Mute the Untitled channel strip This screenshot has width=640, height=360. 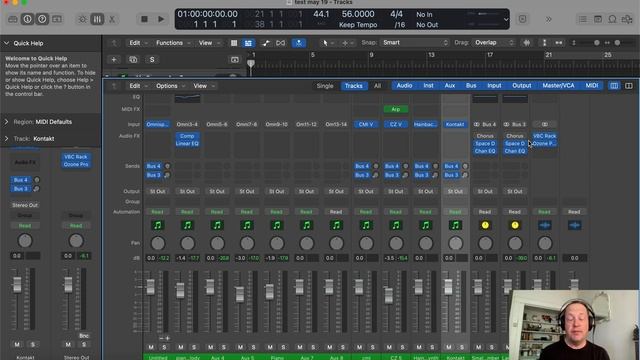click(x=151, y=347)
